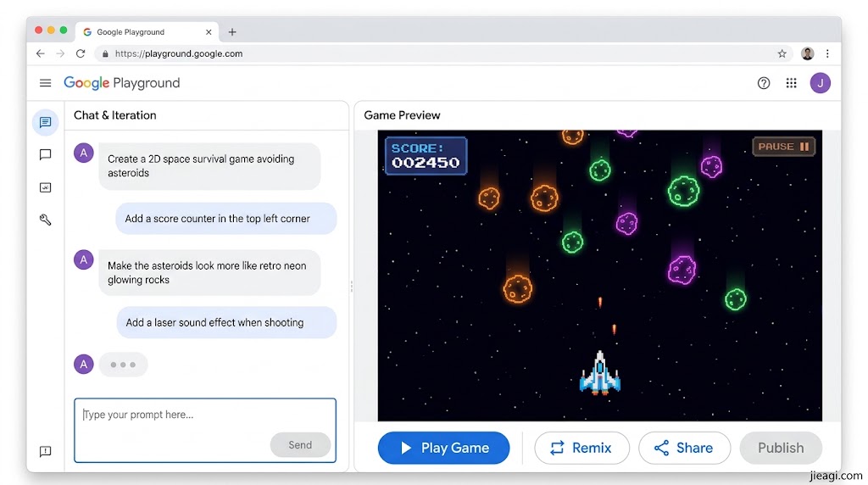Open the image gallery sidebar icon
This screenshot has height=485, width=868.
coord(46,187)
